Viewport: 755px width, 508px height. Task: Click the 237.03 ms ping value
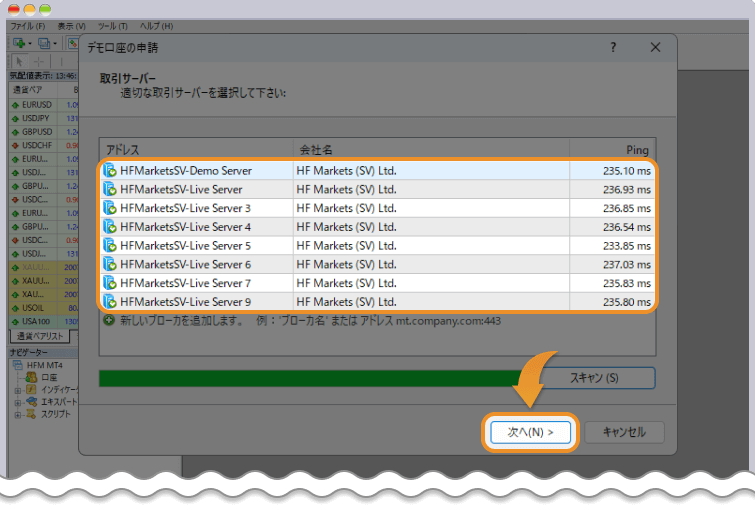point(626,265)
